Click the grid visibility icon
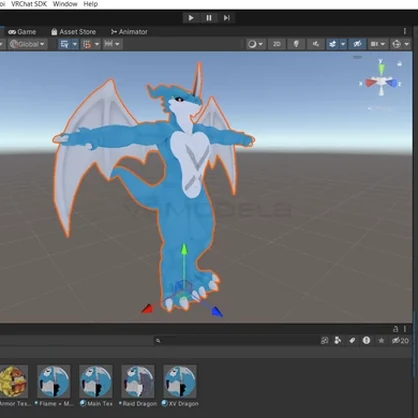 pos(87,44)
